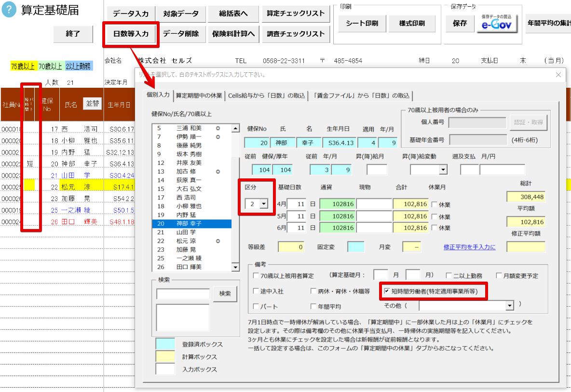Click the search text box

pos(183,294)
